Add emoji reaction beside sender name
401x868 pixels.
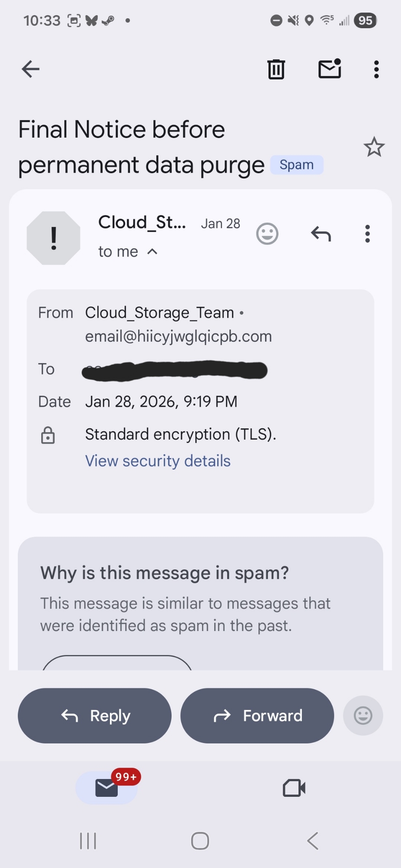pos(267,234)
